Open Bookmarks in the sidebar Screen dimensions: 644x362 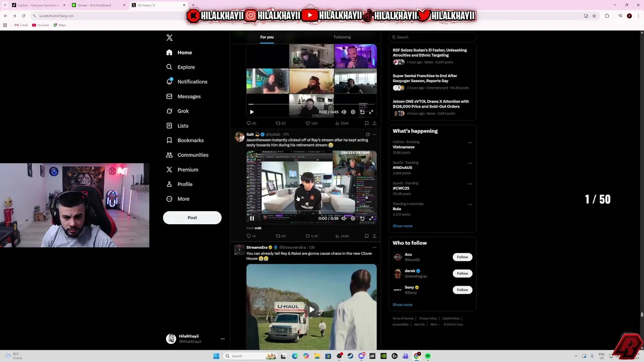(185, 140)
